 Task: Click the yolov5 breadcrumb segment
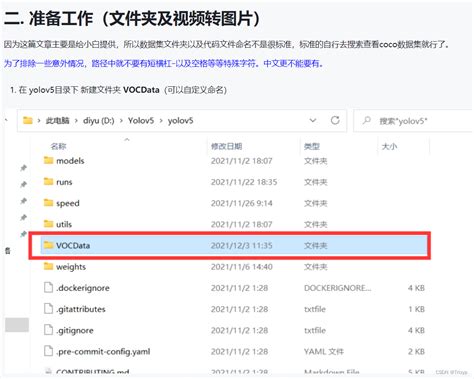pyautogui.click(x=180, y=121)
